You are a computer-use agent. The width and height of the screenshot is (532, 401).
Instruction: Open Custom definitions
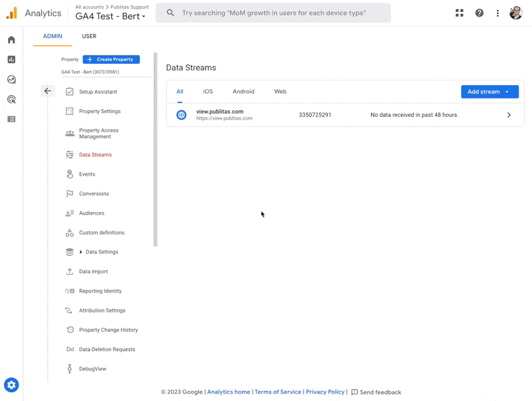[x=102, y=232]
